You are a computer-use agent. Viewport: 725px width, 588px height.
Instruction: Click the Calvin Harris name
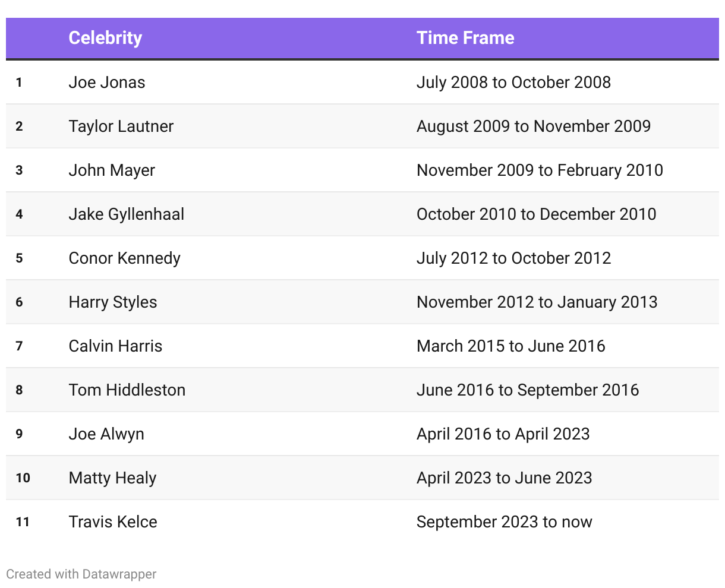tap(115, 346)
